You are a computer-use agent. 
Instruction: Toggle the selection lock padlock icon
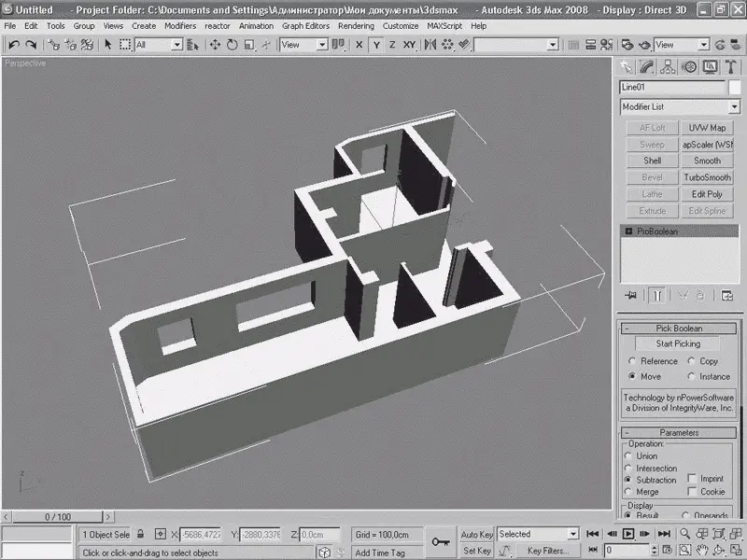click(141, 535)
